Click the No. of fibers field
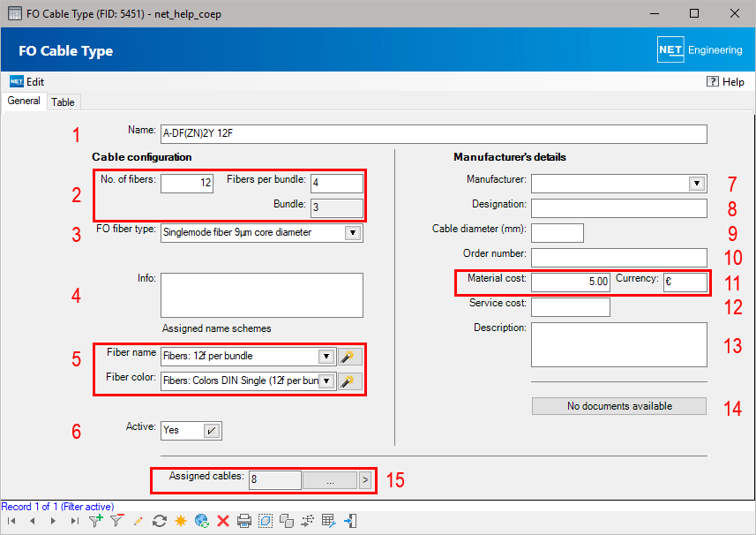The height and width of the screenshot is (535, 756). coord(187,184)
